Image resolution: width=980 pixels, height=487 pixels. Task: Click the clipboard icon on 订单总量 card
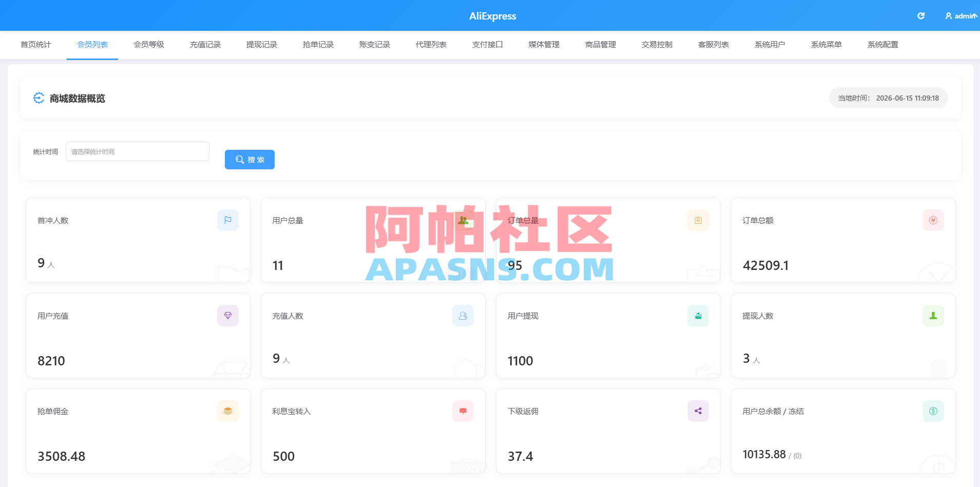pyautogui.click(x=698, y=220)
